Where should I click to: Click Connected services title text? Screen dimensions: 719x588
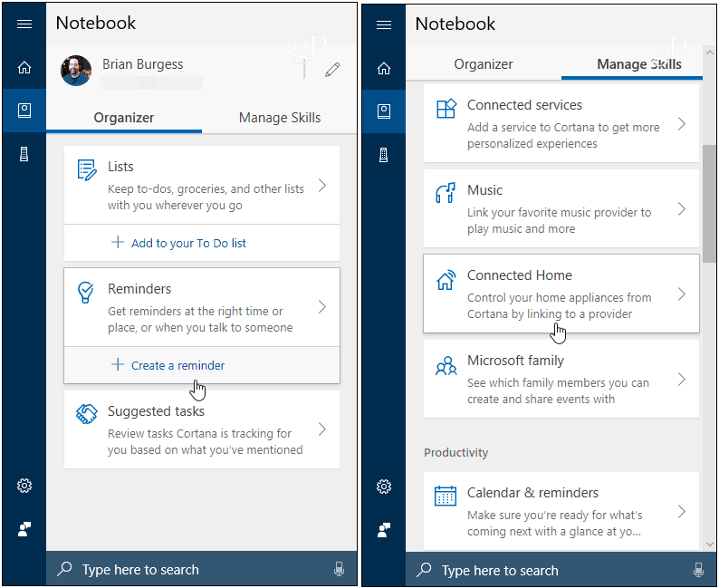524,105
